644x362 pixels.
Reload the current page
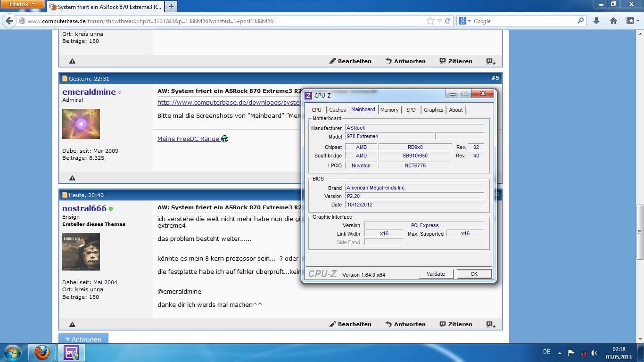pos(448,21)
